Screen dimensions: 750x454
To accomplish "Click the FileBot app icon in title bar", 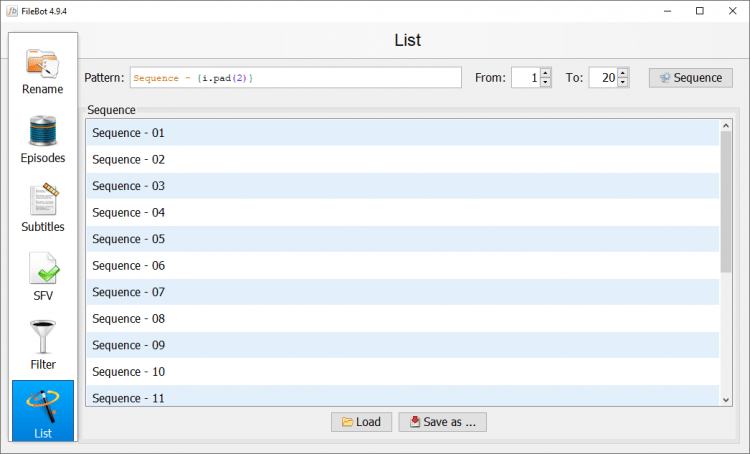I will click(x=11, y=11).
